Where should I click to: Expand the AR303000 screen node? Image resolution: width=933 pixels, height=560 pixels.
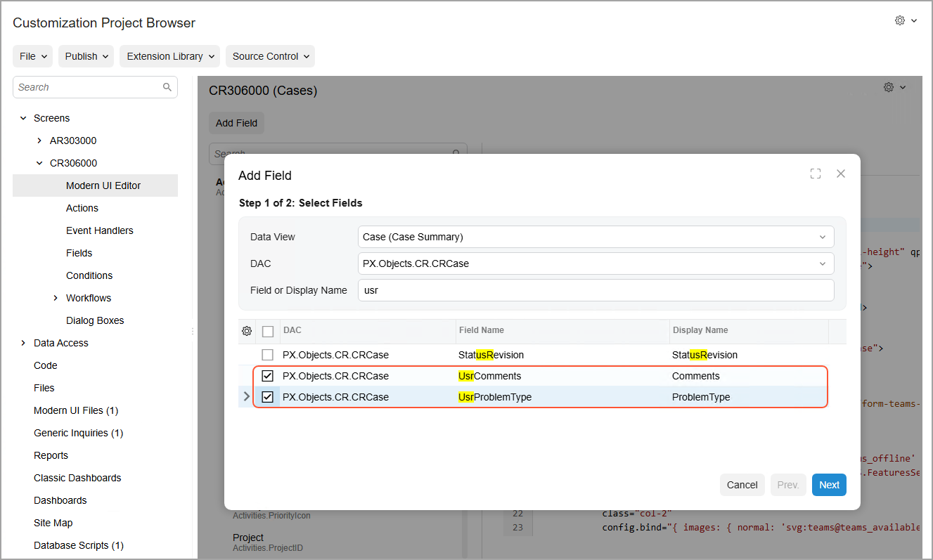39,141
